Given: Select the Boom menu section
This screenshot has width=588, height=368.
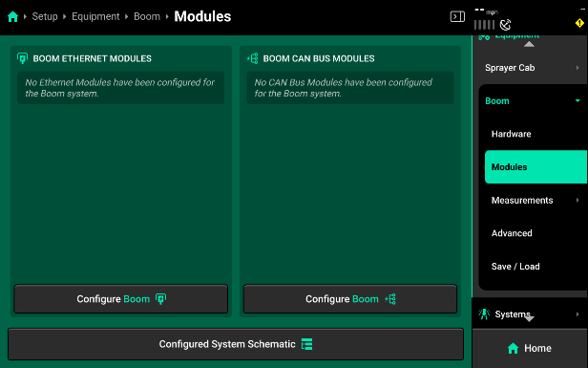Looking at the screenshot, I should pyautogui.click(x=533, y=100).
